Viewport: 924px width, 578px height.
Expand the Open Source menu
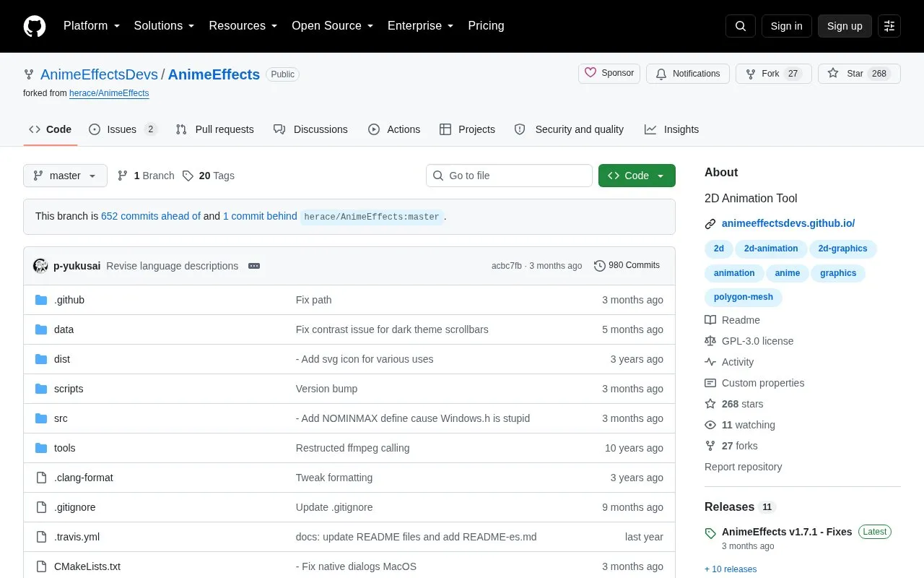333,26
